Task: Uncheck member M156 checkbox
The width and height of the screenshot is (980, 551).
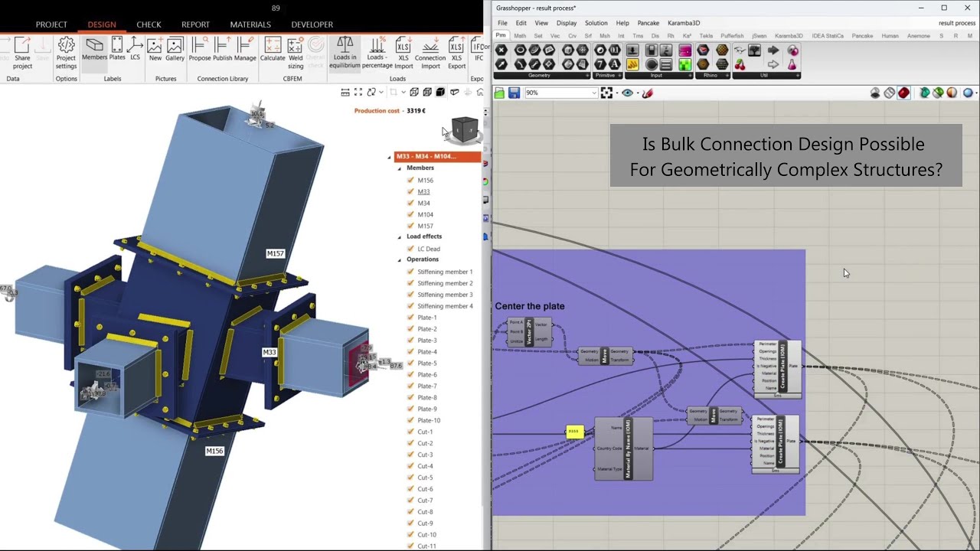Action: click(x=410, y=181)
